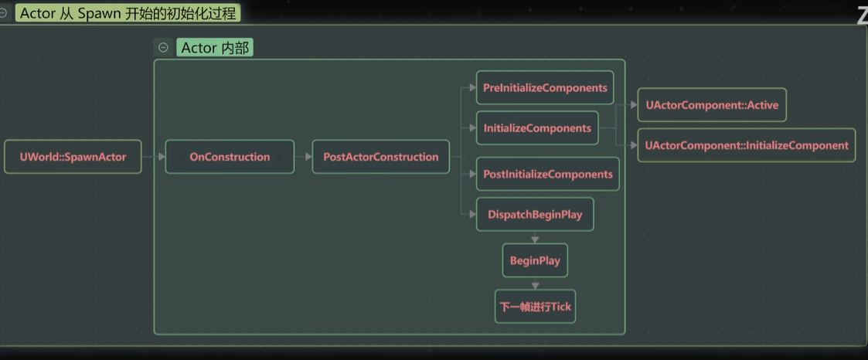
Task: Select the DispatchBeginPlay node
Action: 535,215
